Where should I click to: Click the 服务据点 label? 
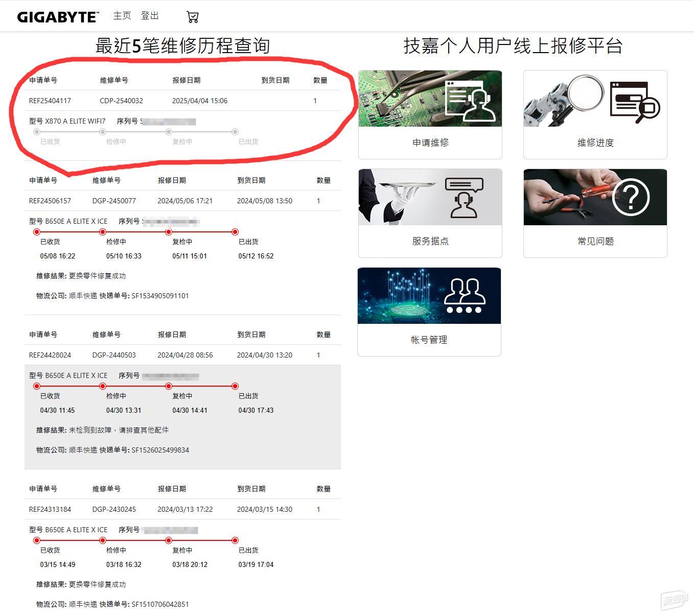430,241
